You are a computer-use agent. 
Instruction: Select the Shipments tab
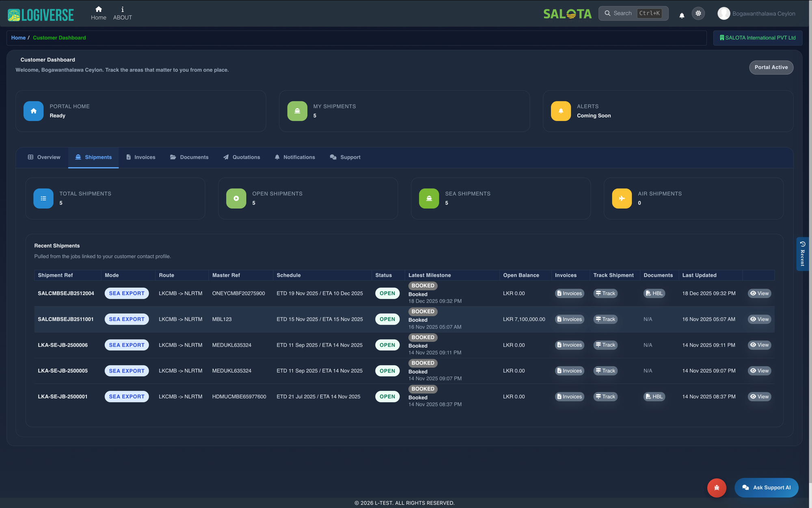(x=93, y=157)
